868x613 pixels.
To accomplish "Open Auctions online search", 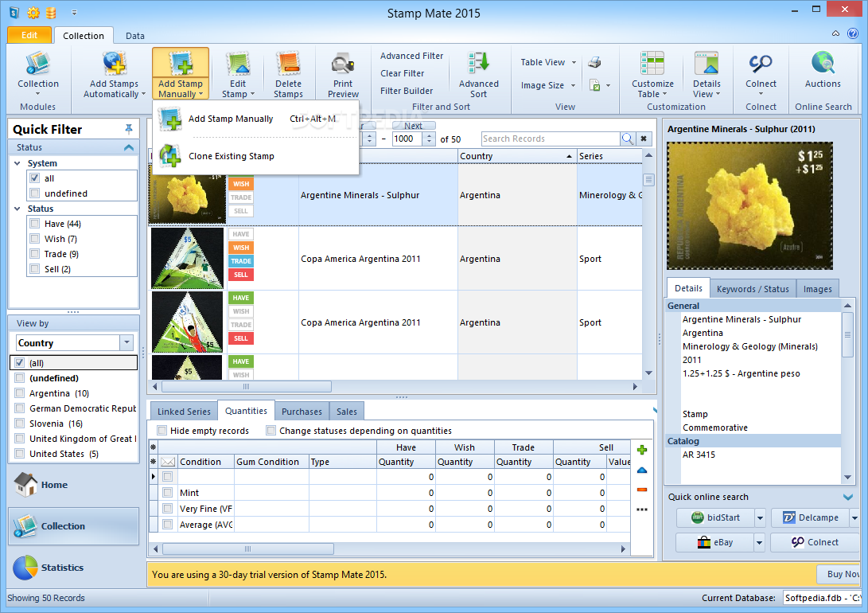I will point(823,70).
